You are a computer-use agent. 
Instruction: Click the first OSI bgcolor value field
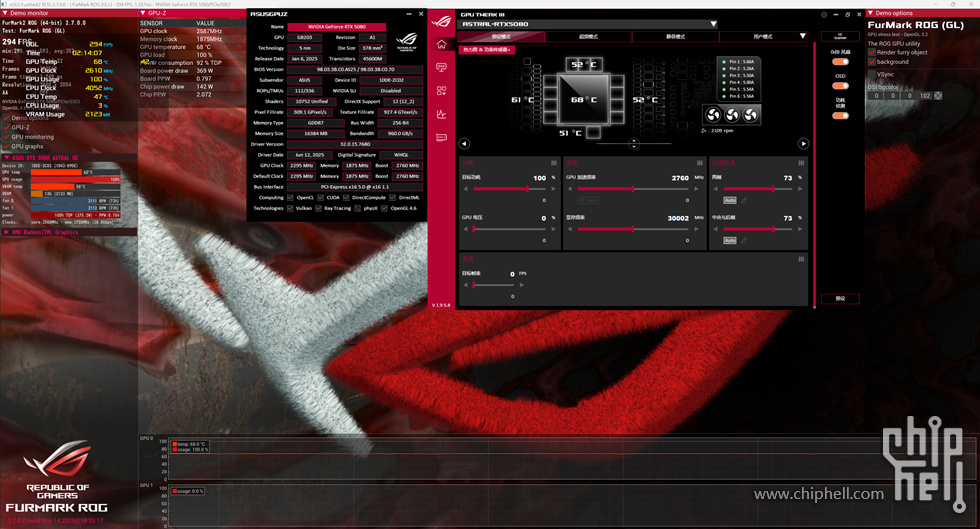click(x=876, y=96)
